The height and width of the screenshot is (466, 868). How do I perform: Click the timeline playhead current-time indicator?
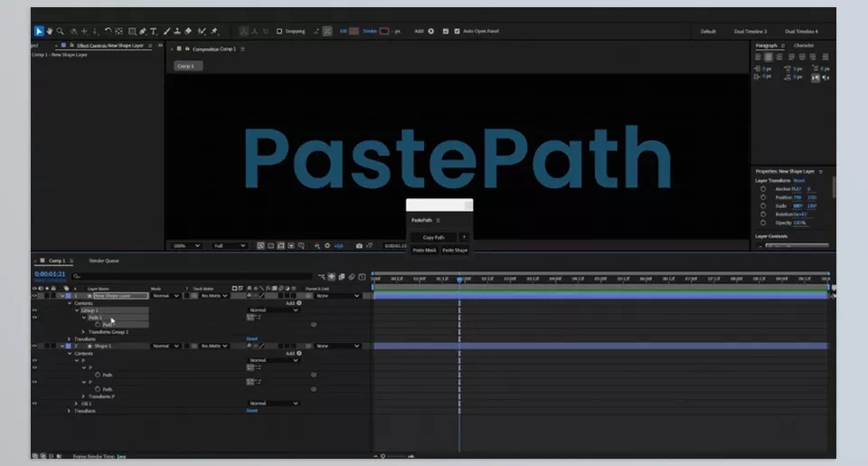(459, 279)
